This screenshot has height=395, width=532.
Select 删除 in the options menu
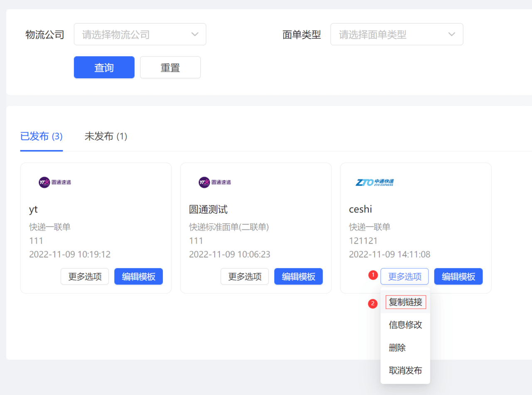(397, 348)
